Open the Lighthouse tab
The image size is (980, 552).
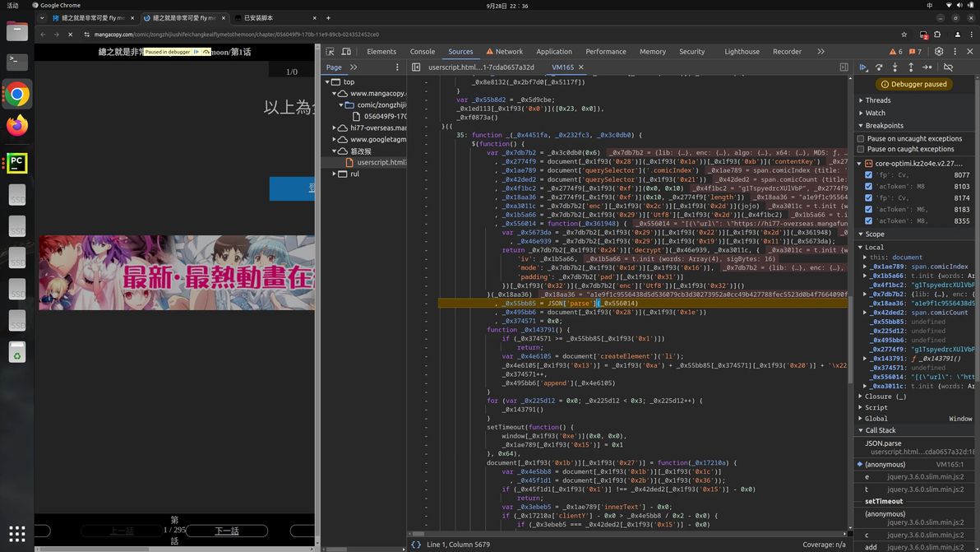pos(742,51)
